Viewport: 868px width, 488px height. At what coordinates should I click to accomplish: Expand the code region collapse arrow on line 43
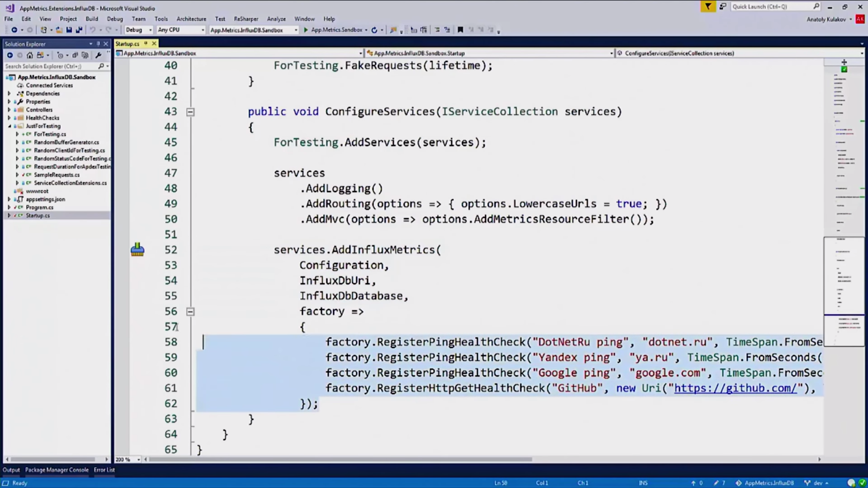pos(190,112)
